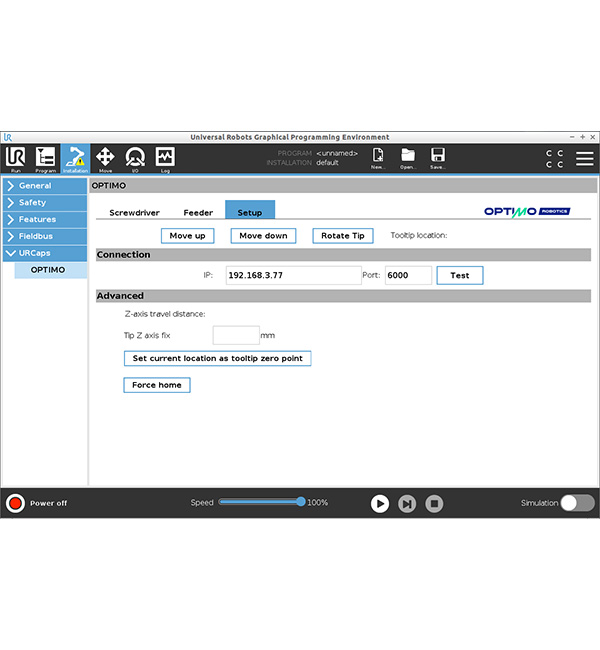
Task: Open the Program tab icon
Action: (x=45, y=158)
